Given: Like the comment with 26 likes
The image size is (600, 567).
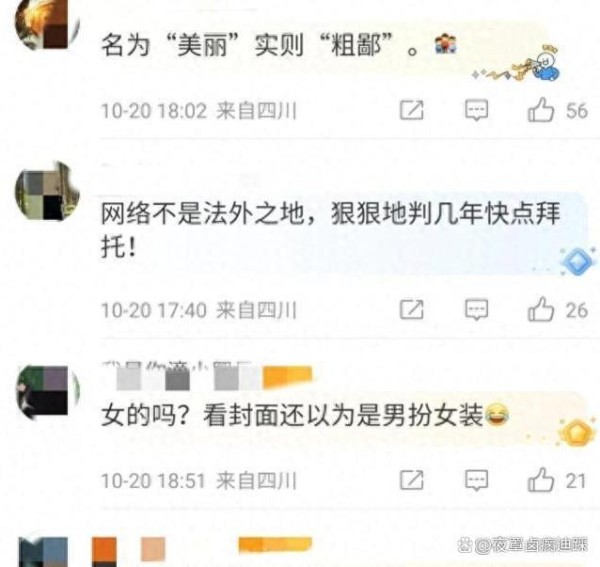Looking at the screenshot, I should click(x=540, y=309).
